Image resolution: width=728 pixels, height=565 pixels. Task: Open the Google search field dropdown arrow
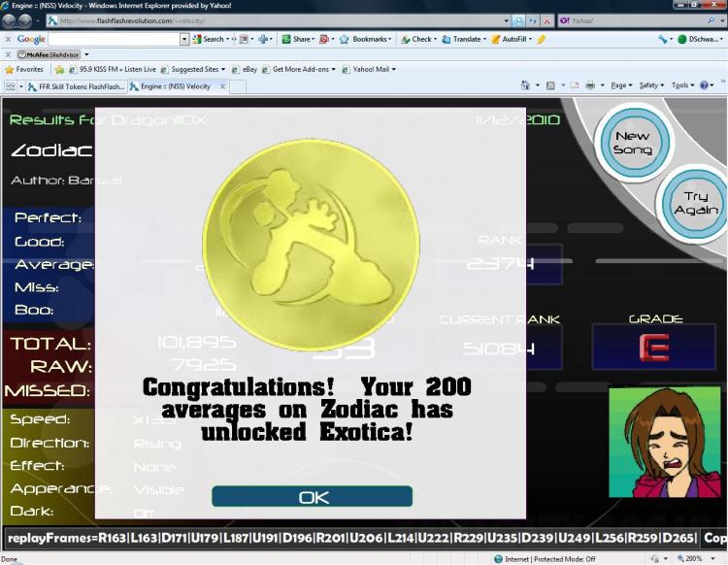point(184,40)
